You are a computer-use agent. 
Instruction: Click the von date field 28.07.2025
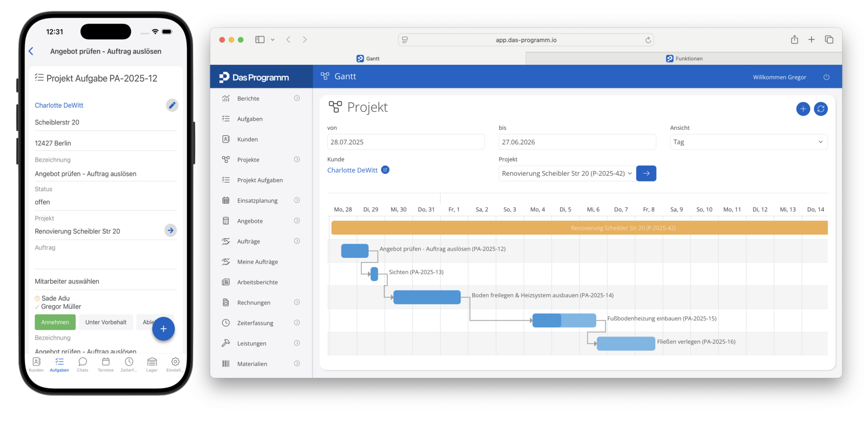(406, 142)
